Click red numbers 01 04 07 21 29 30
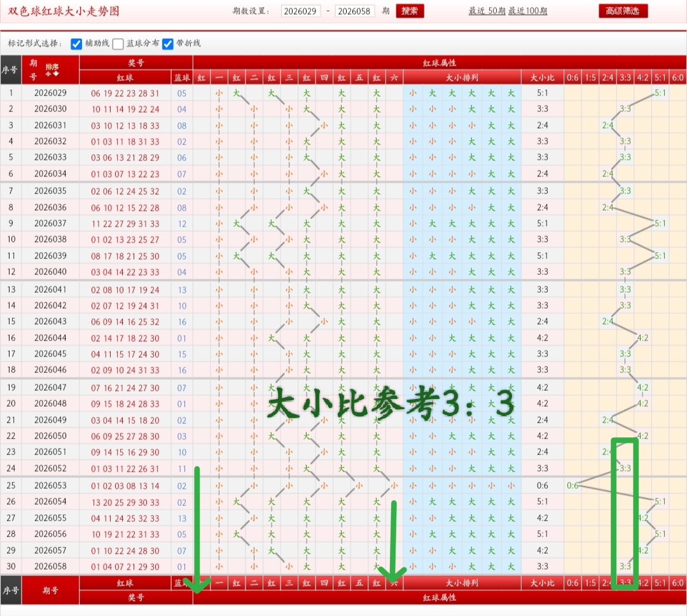This screenshot has width=687, height=616. [125, 566]
